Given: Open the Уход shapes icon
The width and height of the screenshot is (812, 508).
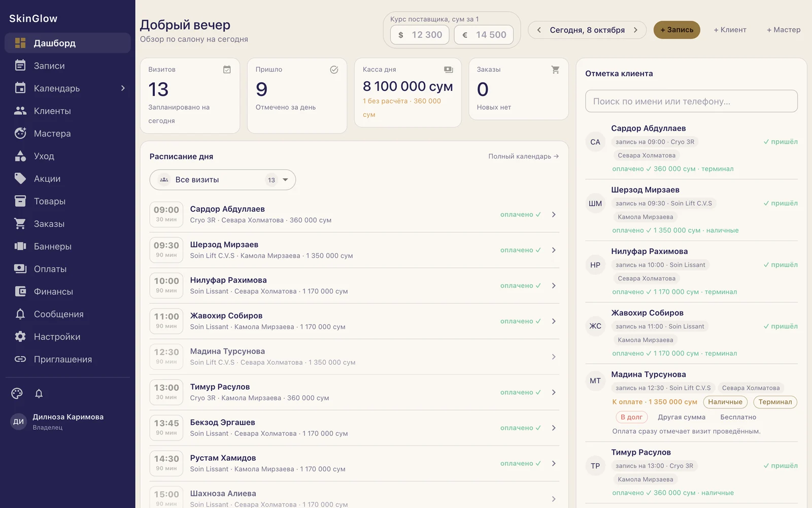Looking at the screenshot, I should pos(20,156).
